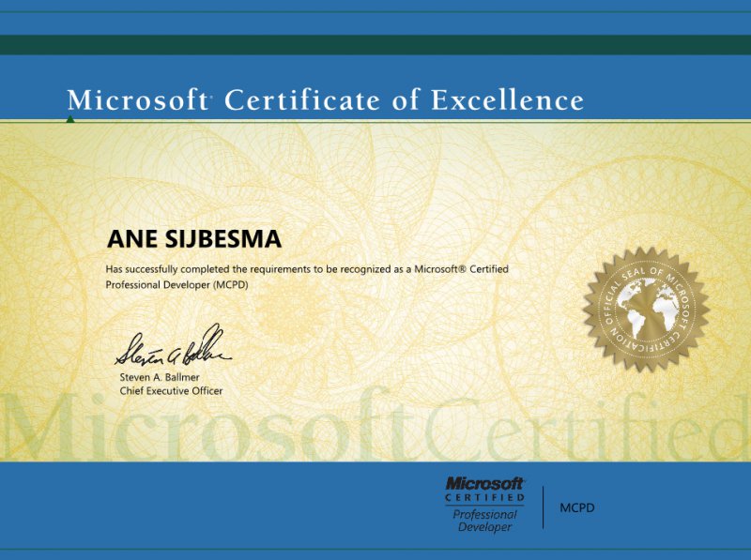Click the 'Has successfully completed the requirements' line
Screen dimensions: 751x560
(x=307, y=269)
